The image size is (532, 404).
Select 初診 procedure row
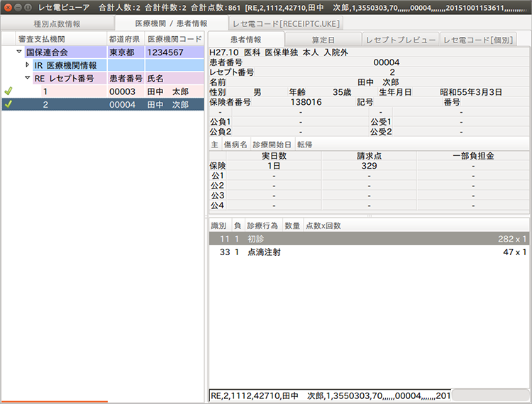pyautogui.click(x=369, y=239)
